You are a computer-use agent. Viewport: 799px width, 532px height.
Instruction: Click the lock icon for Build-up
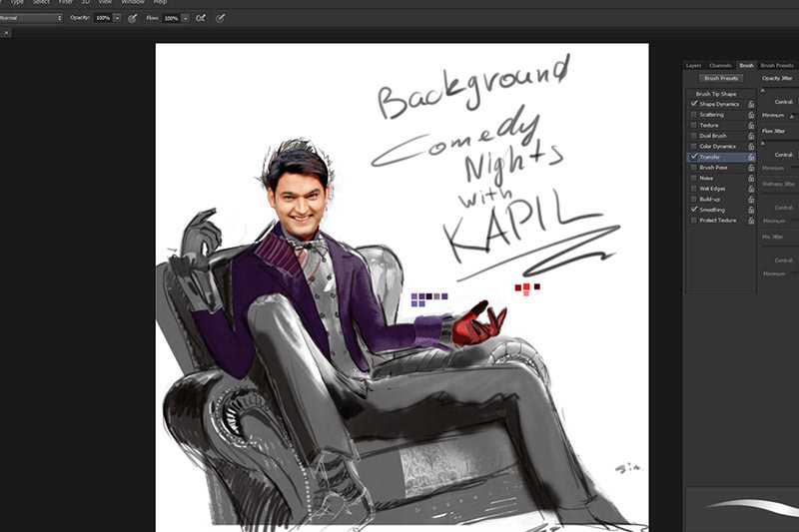point(751,199)
